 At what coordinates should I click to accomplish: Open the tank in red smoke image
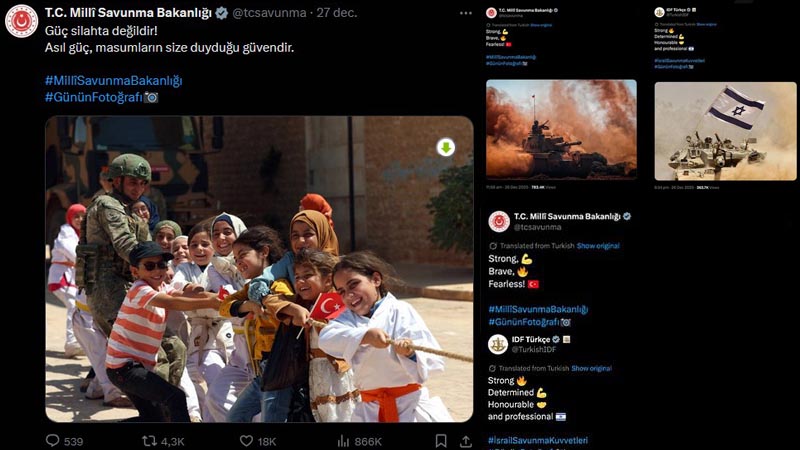click(x=561, y=129)
